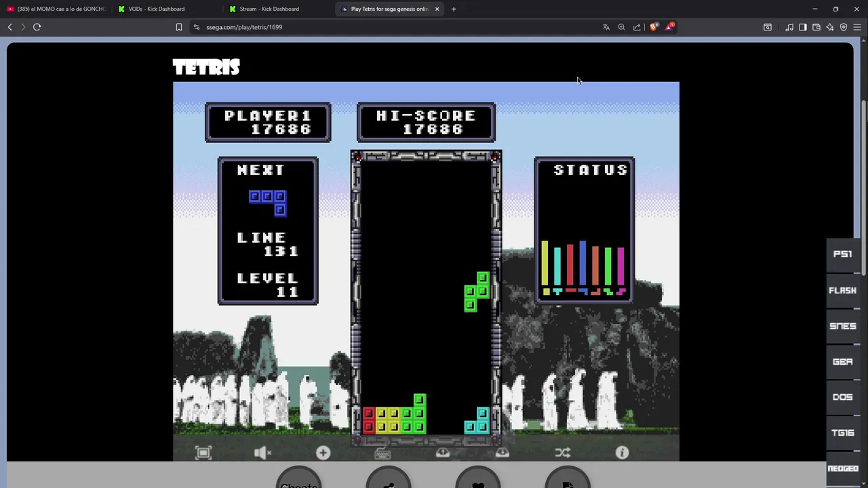Viewport: 868px width, 488px height.
Task: Go back to previous page
Action: coord(10,27)
